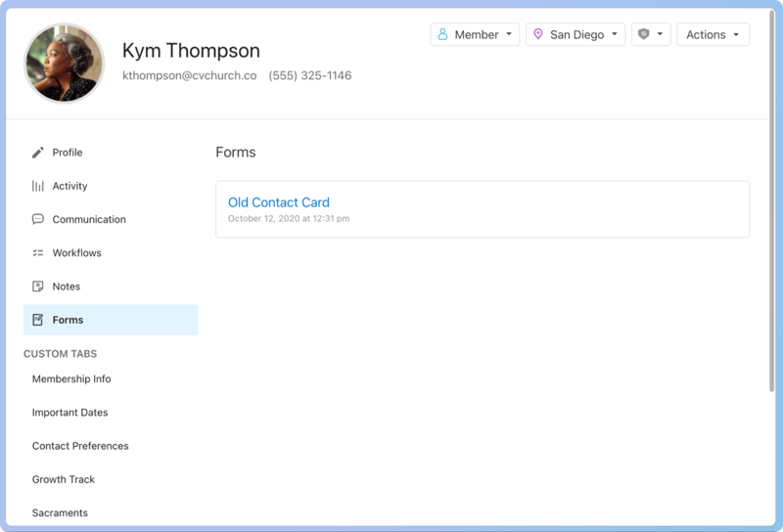Expand the San Diego campus dropdown
Viewport: 783px width, 532px height.
(x=576, y=34)
